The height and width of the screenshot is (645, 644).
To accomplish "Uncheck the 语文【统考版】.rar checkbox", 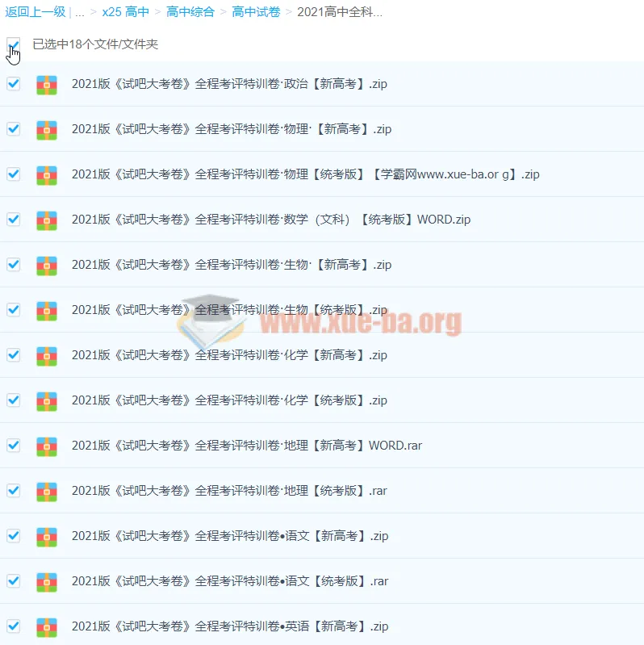I will pyautogui.click(x=13, y=581).
